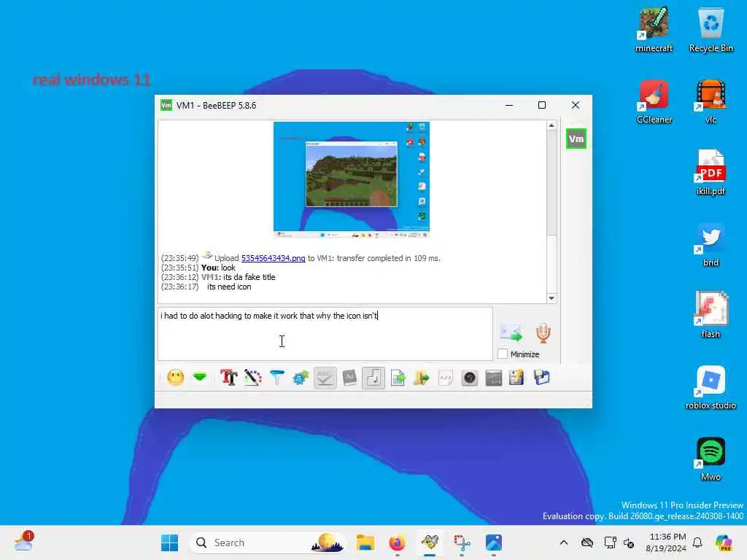Click the BeeBEEP bee taskbar icon
747x560 pixels.
pyautogui.click(x=430, y=542)
